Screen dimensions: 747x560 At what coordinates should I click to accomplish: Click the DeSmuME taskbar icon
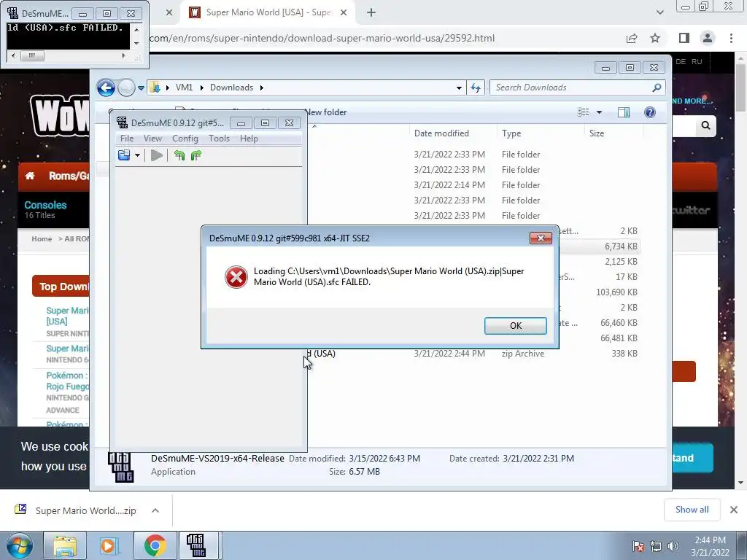pyautogui.click(x=196, y=545)
